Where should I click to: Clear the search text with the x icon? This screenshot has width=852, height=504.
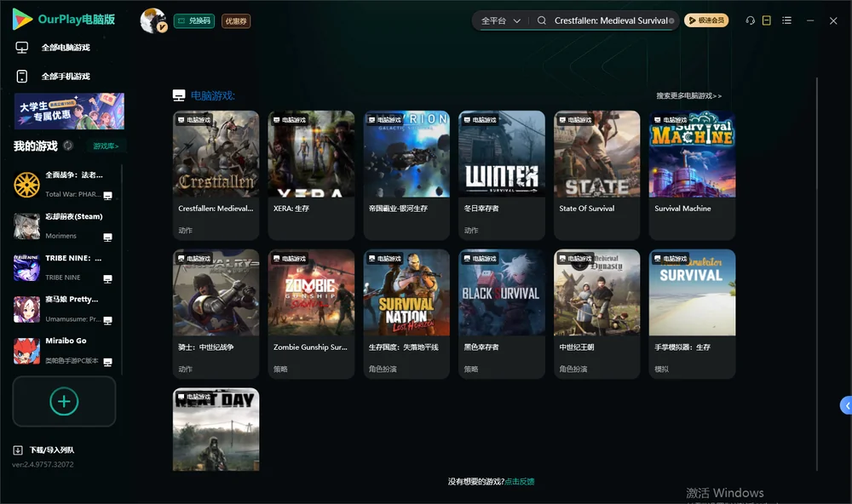click(671, 20)
